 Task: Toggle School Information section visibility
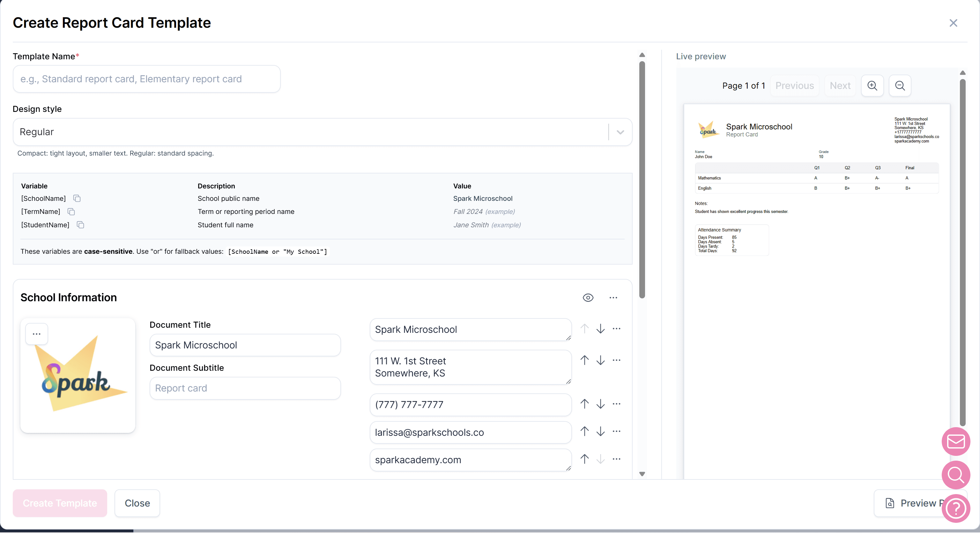pyautogui.click(x=588, y=298)
